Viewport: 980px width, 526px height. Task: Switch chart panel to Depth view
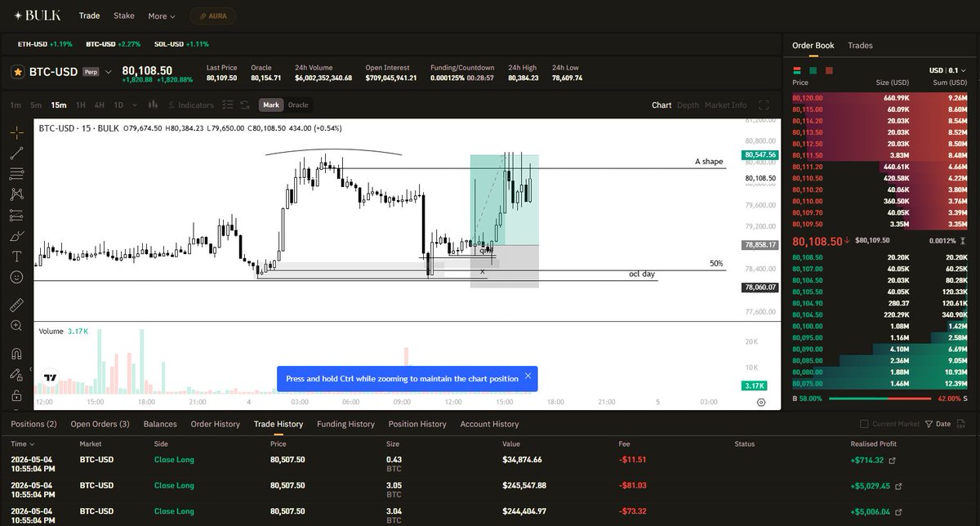click(x=688, y=105)
